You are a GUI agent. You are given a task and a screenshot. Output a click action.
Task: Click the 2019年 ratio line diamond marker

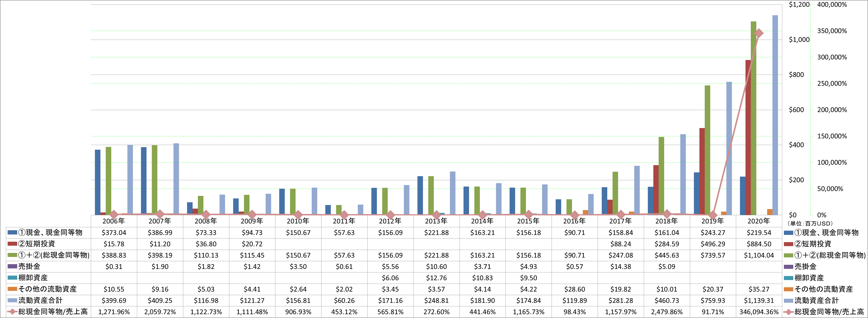(713, 215)
